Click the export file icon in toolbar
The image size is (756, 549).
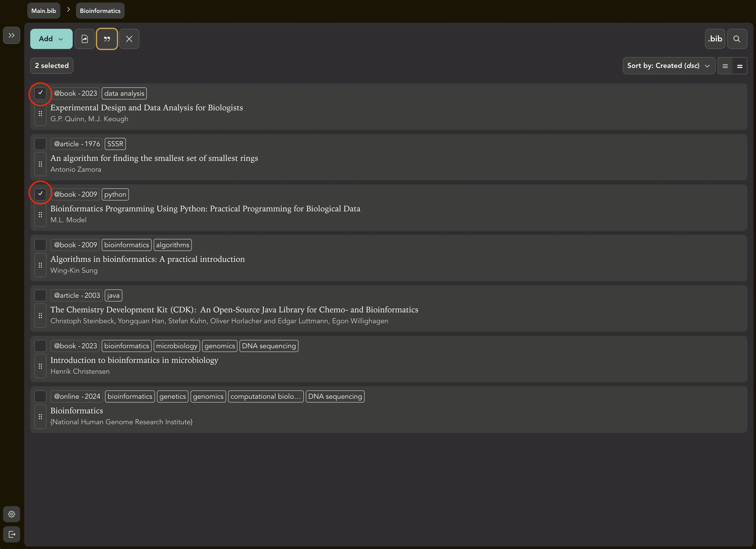(85, 39)
